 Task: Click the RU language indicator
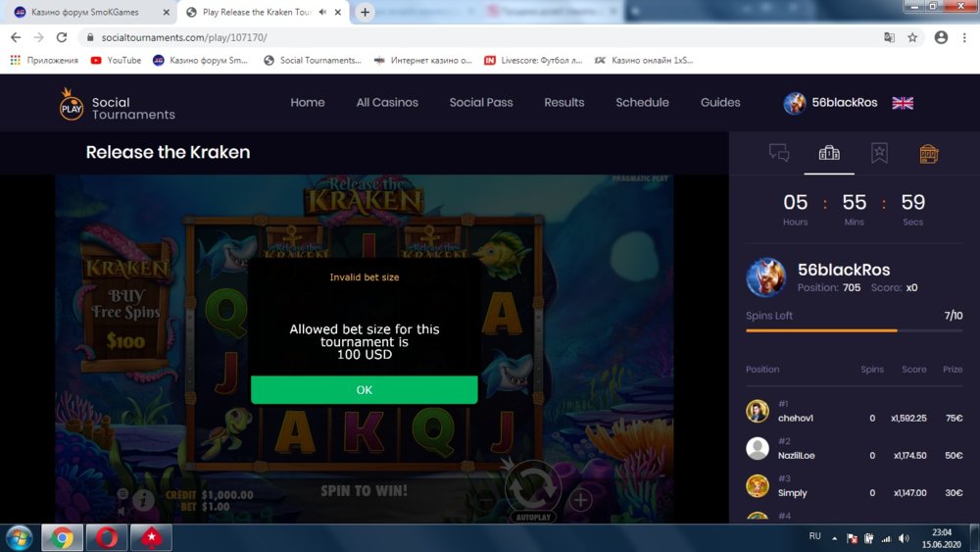point(815,535)
